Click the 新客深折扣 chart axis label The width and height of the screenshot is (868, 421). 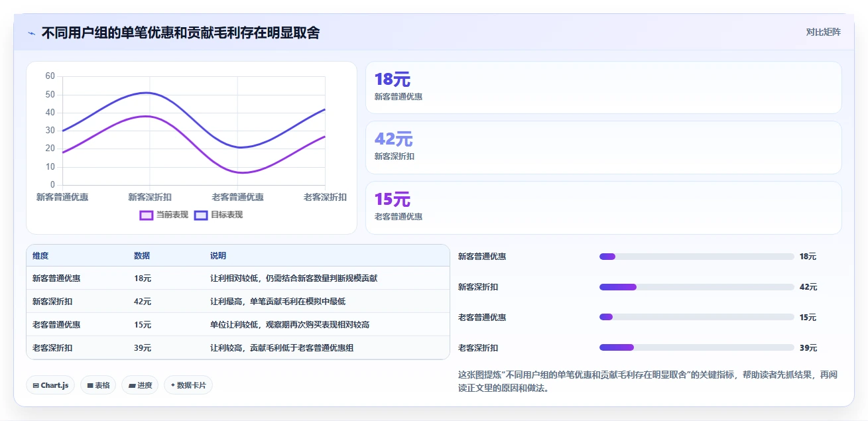click(150, 197)
